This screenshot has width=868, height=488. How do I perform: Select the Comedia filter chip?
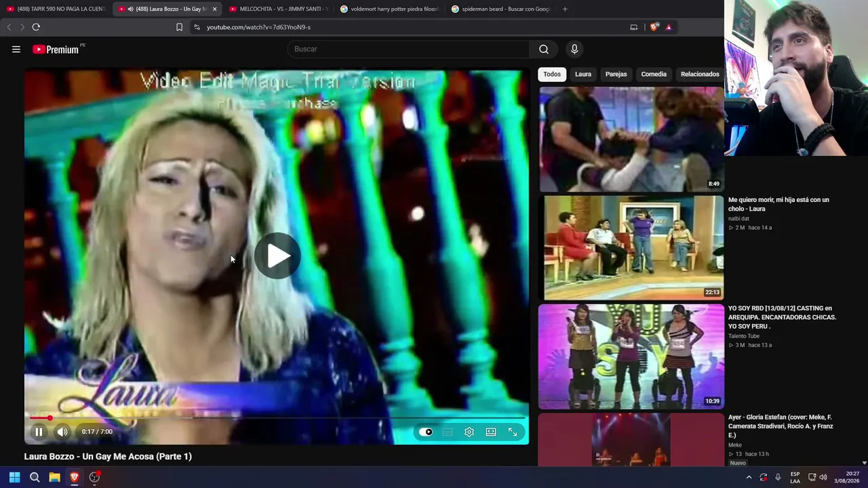[654, 74]
